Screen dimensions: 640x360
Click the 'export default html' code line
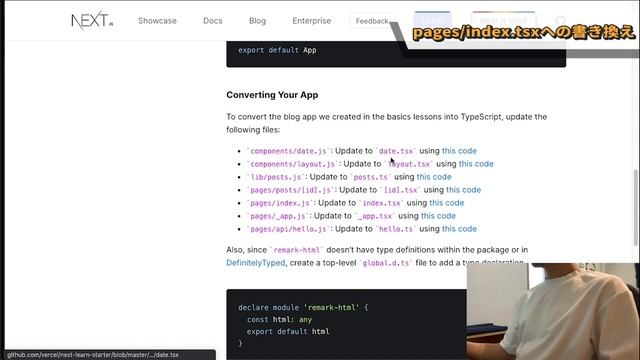288,331
